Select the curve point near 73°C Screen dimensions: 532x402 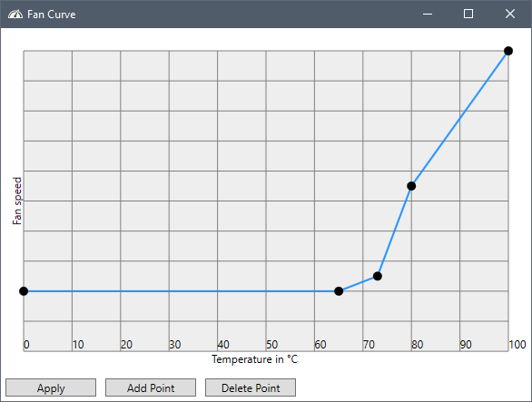(x=378, y=276)
